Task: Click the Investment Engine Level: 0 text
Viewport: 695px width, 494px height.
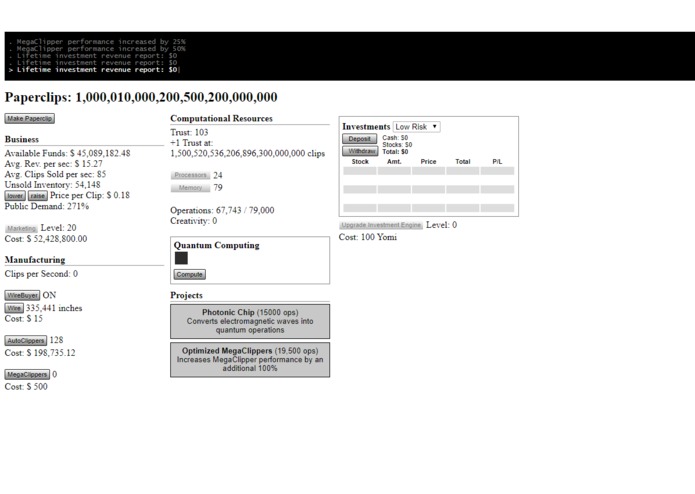Action: 441,225
